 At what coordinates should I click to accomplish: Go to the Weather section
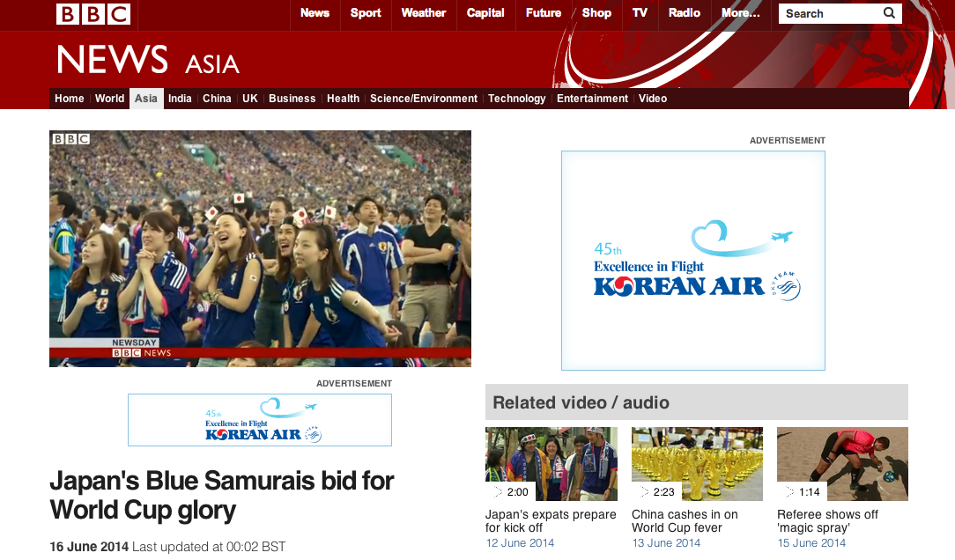click(424, 13)
